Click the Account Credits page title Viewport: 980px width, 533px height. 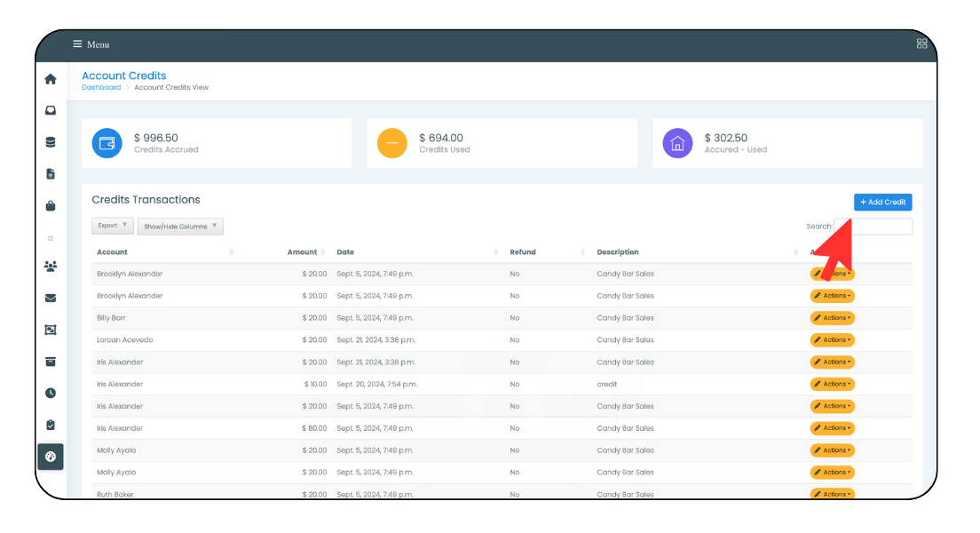click(123, 76)
